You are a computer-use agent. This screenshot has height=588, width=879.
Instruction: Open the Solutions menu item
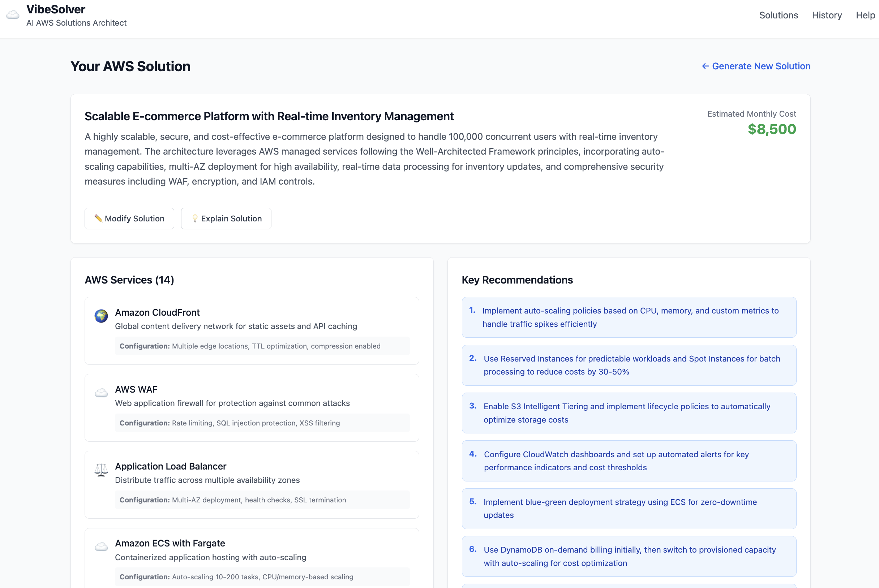point(779,15)
